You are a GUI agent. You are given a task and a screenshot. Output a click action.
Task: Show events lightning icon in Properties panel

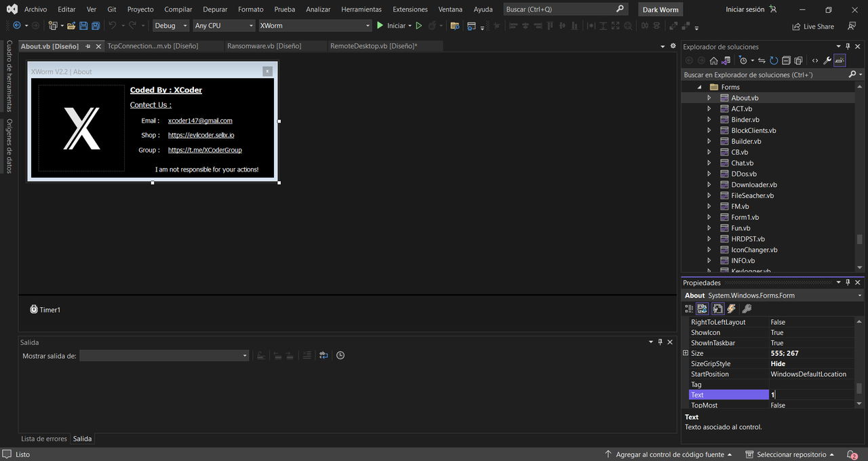[x=732, y=308]
